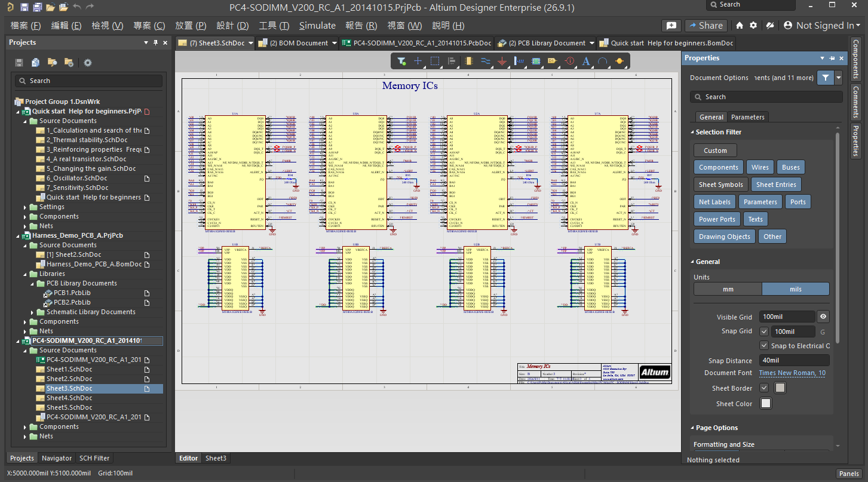Open the 設計 (D) menu

(x=232, y=26)
